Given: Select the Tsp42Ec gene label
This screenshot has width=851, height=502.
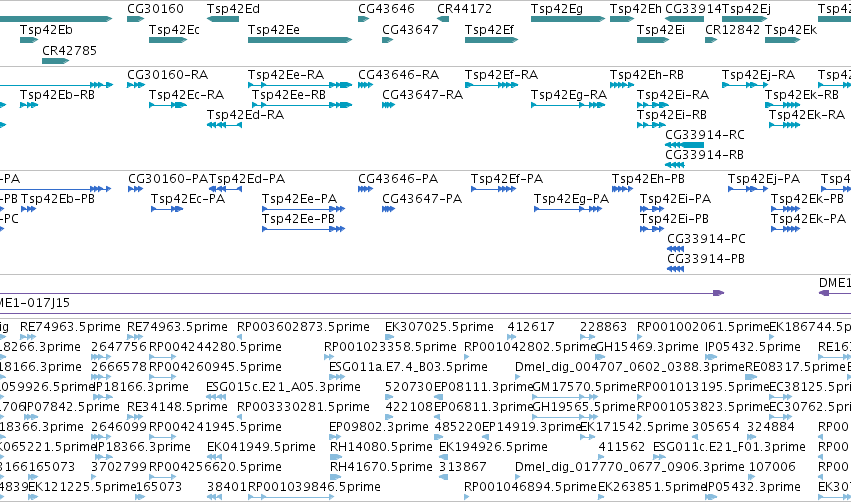Looking at the screenshot, I should [x=174, y=30].
